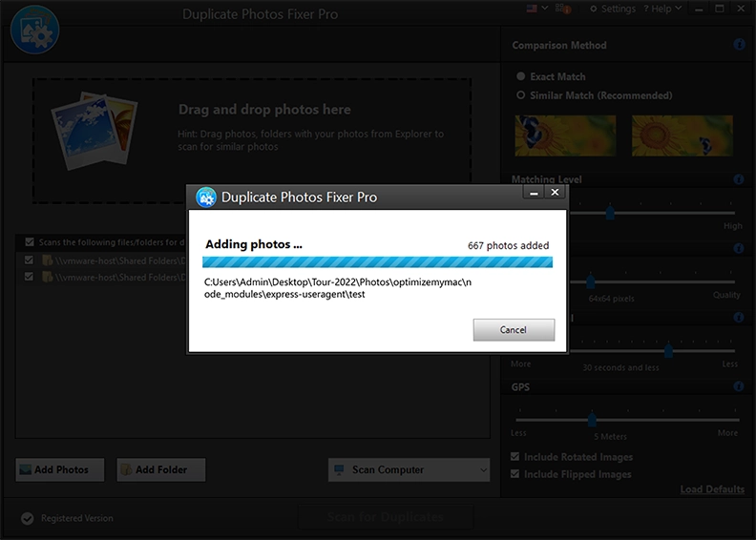Click the stacked photos drop-zone icon

point(94,131)
